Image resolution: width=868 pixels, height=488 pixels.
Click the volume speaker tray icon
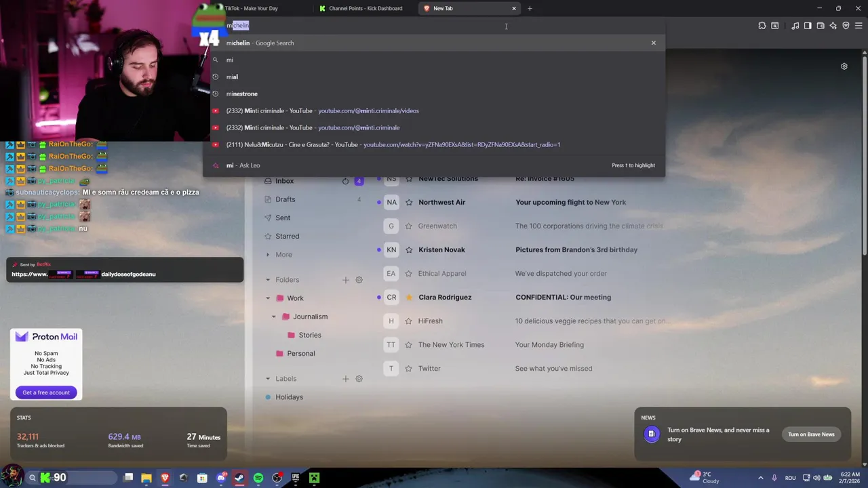pyautogui.click(x=816, y=478)
